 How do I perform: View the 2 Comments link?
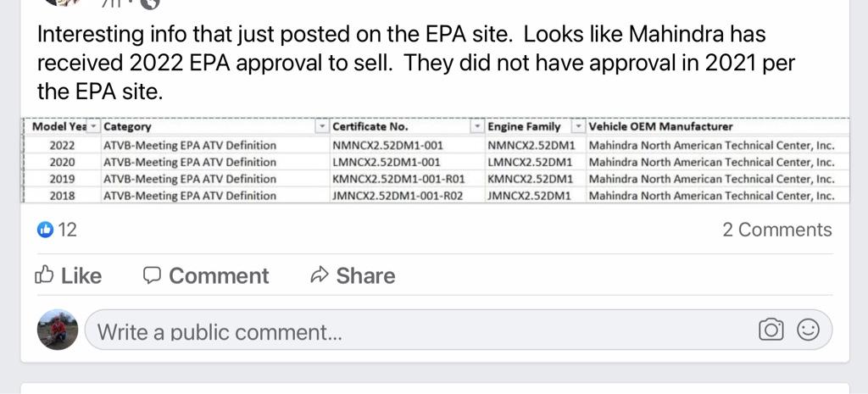click(776, 230)
